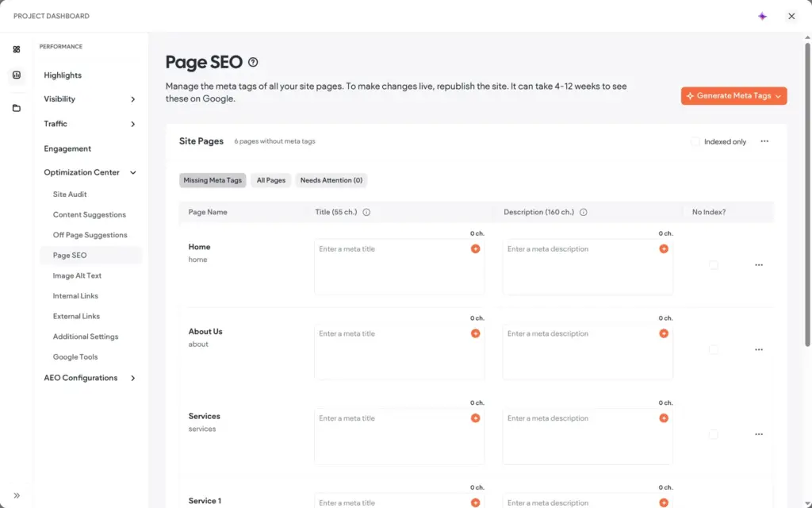Click orange plus in About Us meta description

pyautogui.click(x=664, y=333)
